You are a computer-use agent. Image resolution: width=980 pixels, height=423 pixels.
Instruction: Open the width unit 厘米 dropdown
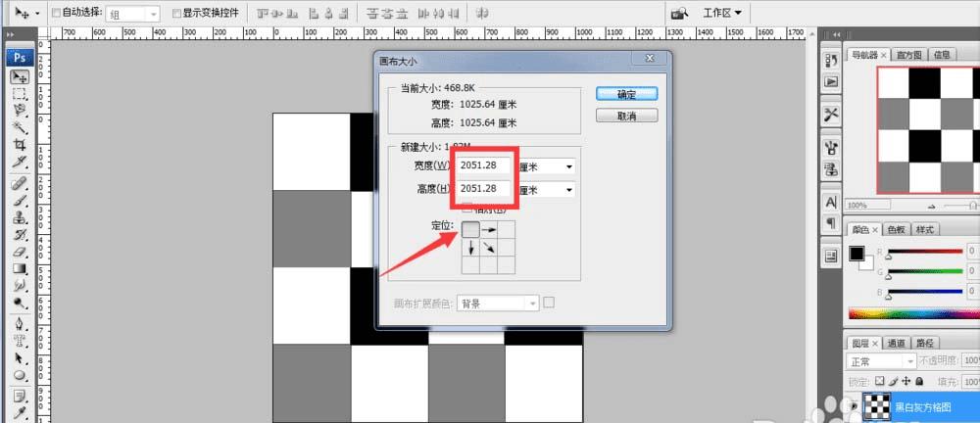(548, 166)
